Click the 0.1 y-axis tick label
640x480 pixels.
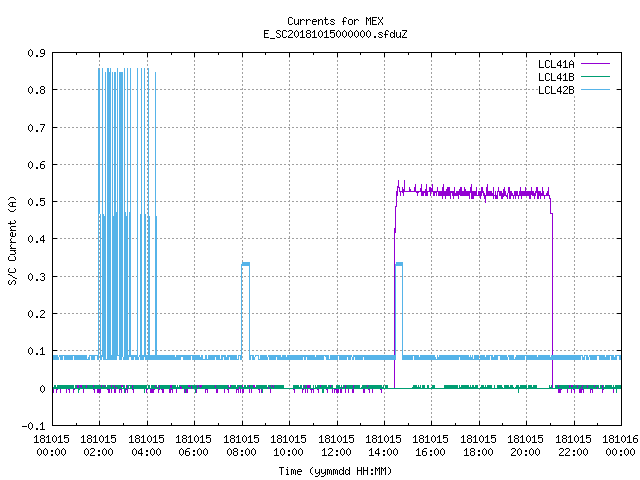(x=36, y=351)
